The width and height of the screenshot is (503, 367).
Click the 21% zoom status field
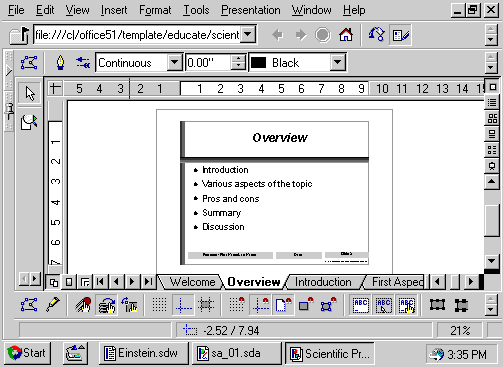(460, 331)
